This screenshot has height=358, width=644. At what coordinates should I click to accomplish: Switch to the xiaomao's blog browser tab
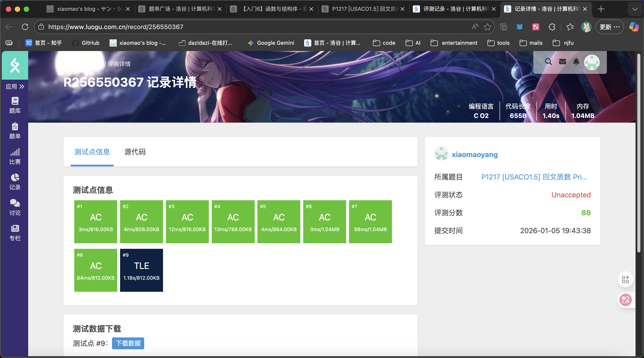(x=88, y=9)
